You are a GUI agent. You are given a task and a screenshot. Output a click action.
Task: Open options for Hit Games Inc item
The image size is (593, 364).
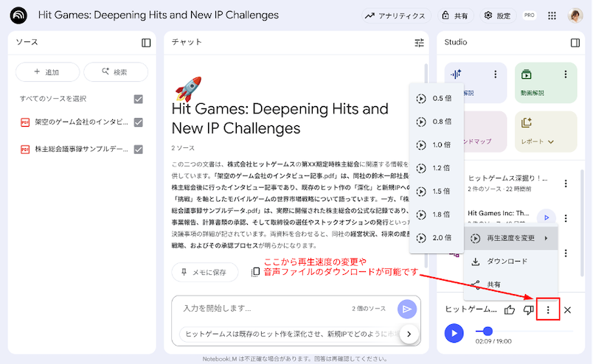[x=566, y=218]
